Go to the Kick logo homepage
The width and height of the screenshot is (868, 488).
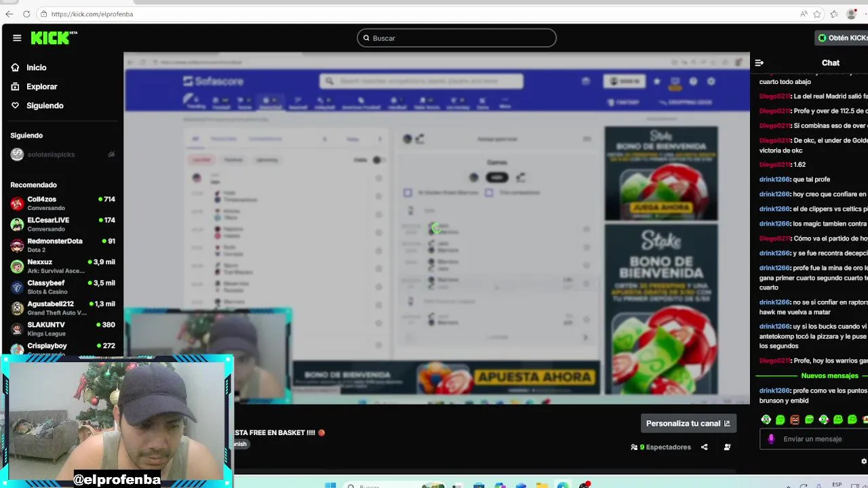click(x=54, y=38)
